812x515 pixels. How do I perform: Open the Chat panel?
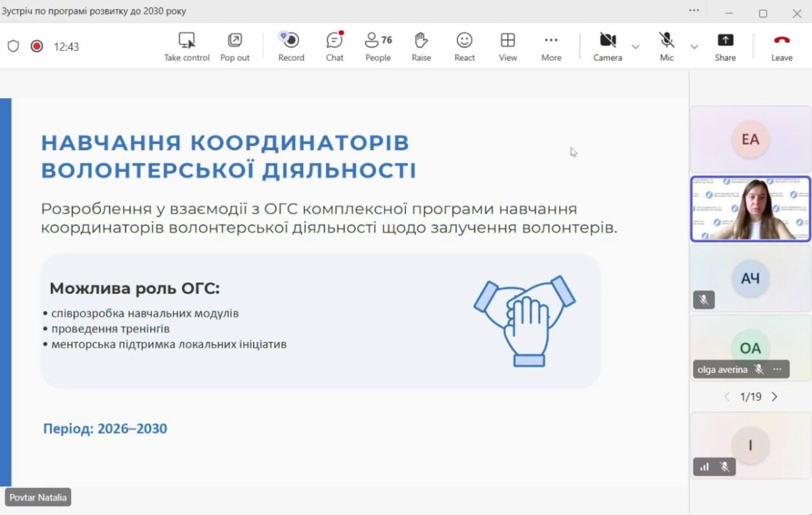click(334, 47)
